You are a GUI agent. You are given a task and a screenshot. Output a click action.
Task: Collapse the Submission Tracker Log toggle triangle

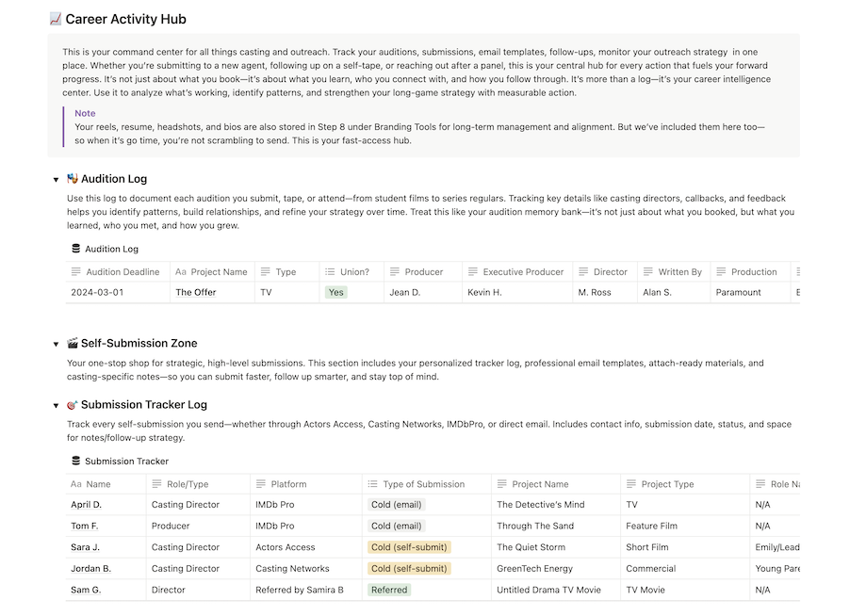pyautogui.click(x=56, y=405)
